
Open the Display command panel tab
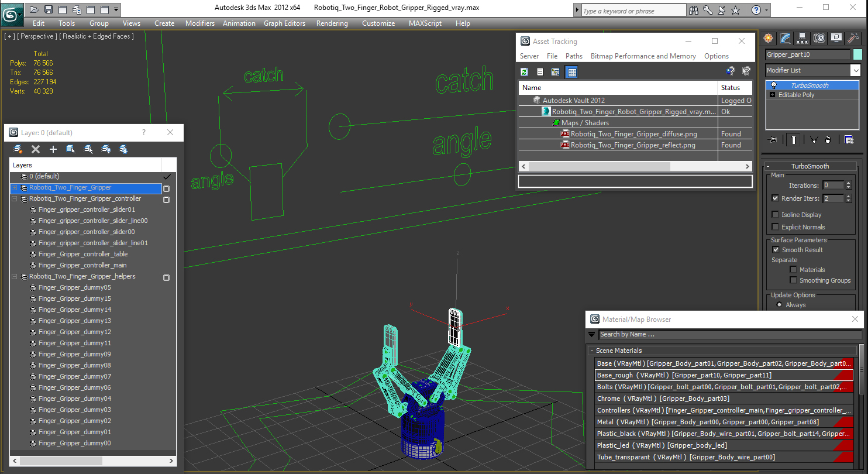click(836, 38)
